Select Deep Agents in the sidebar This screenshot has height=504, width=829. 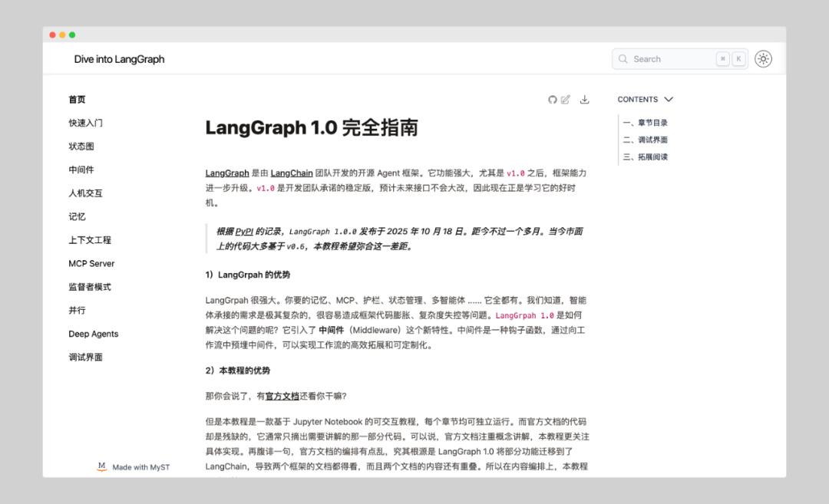click(x=93, y=334)
